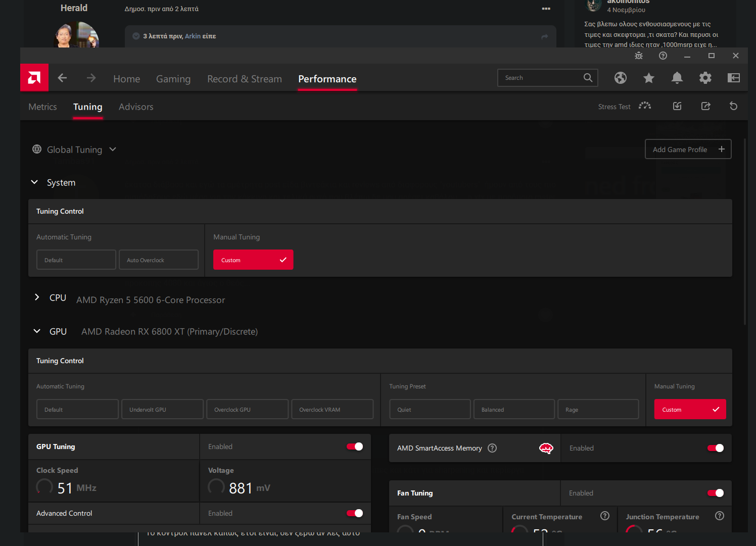
Task: Select system Manual Tuning Custom option
Action: 253,260
